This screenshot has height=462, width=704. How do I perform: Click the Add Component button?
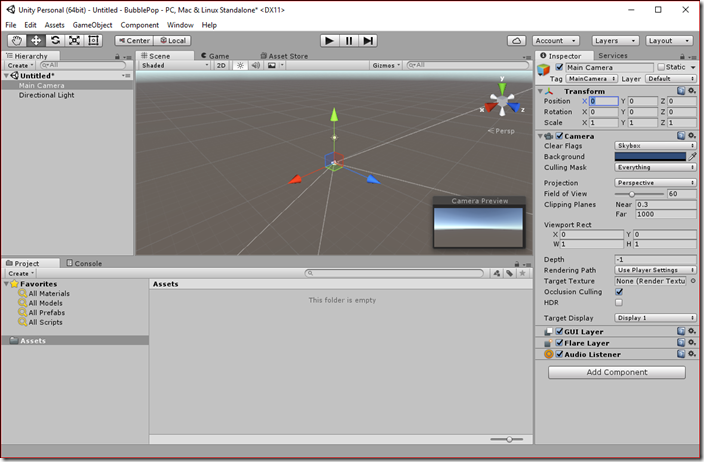click(x=616, y=372)
